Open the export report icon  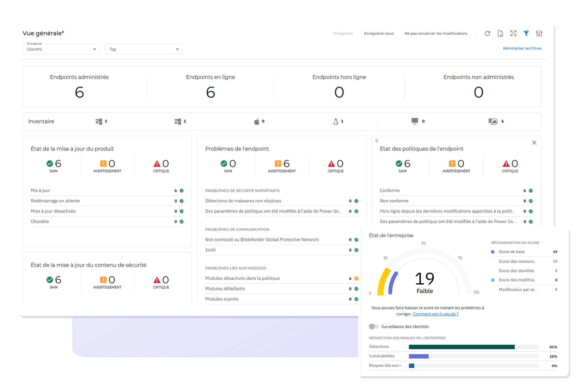[501, 34]
